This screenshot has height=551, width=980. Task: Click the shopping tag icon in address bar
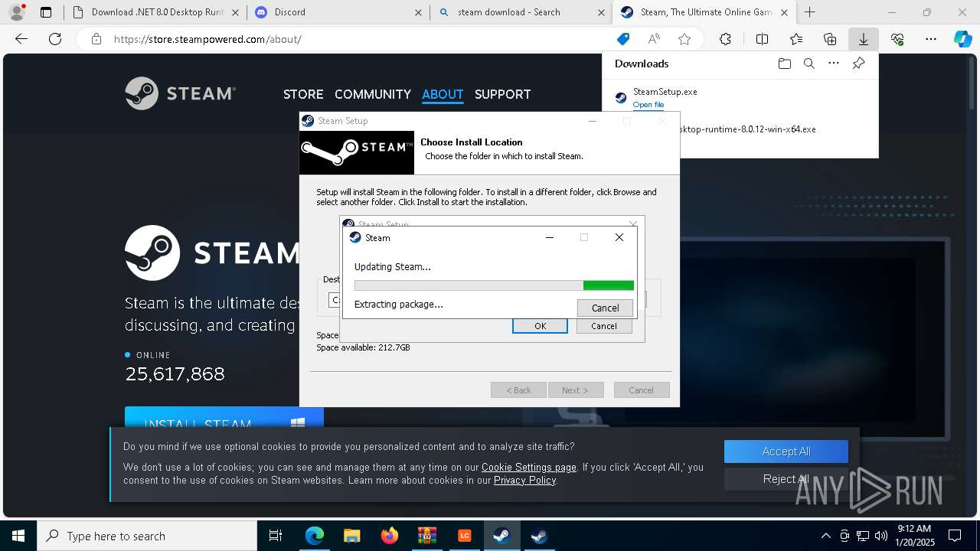pyautogui.click(x=623, y=39)
